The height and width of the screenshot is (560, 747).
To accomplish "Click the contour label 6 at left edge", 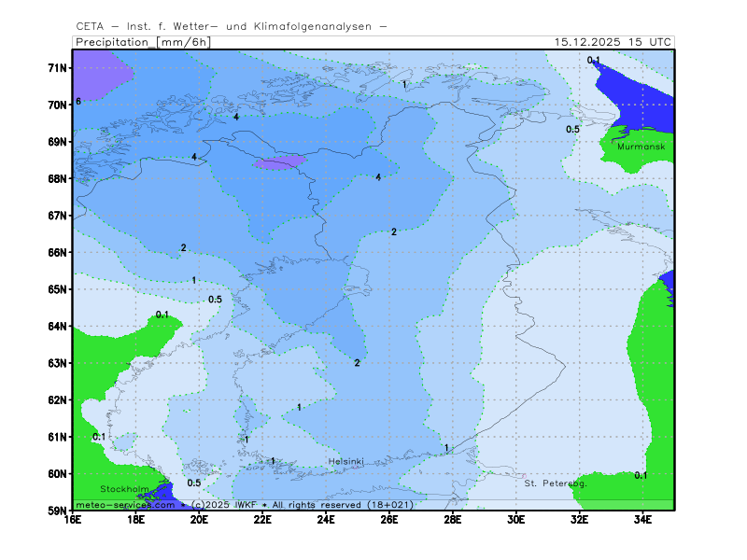I will pyautogui.click(x=79, y=101).
